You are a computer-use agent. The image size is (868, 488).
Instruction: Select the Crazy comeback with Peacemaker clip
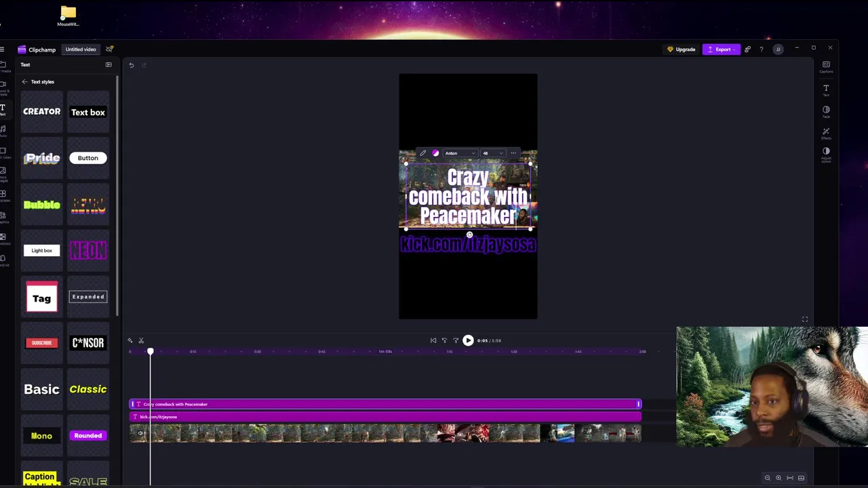(x=385, y=404)
